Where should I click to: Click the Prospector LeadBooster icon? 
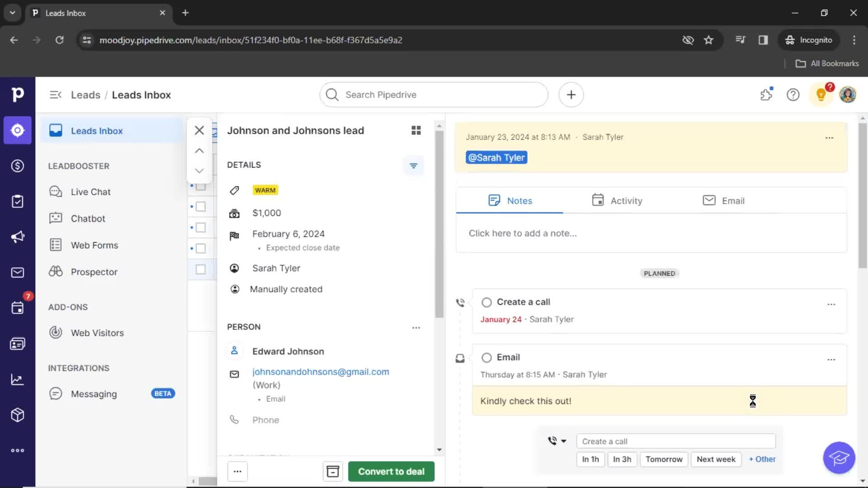click(x=56, y=271)
